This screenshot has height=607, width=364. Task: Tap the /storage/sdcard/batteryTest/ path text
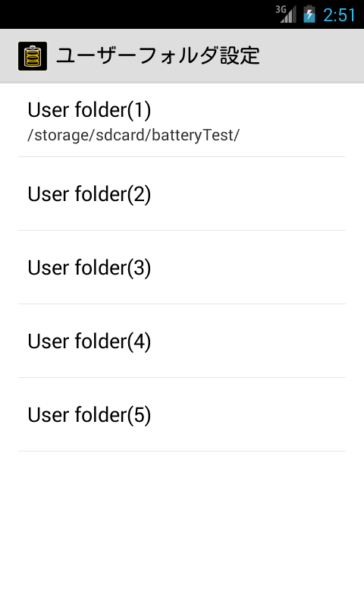133,135
